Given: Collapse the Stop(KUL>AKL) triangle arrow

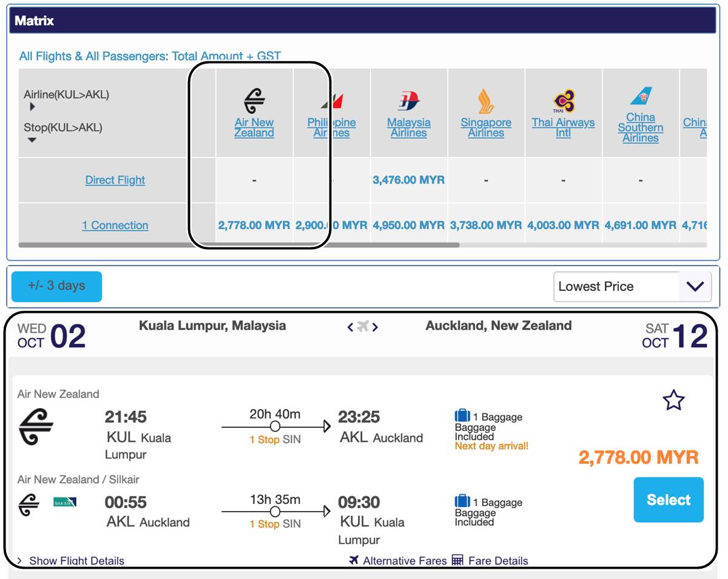Looking at the screenshot, I should [x=32, y=140].
